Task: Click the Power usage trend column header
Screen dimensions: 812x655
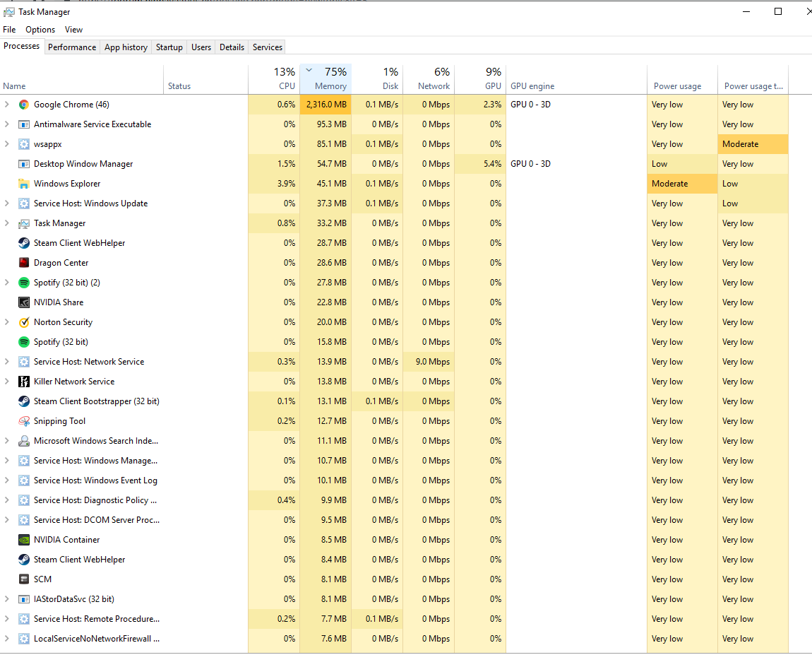Action: coord(753,80)
